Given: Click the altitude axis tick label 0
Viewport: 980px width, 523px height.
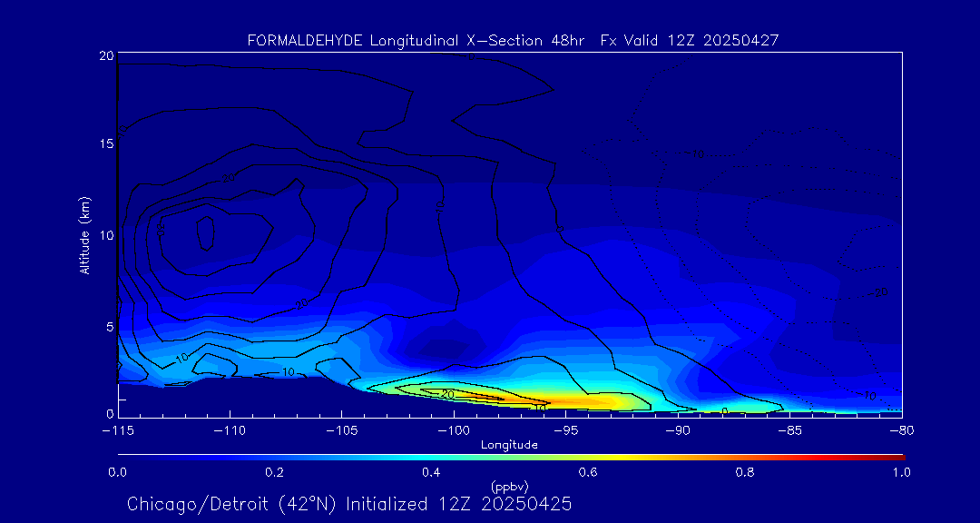Looking at the screenshot, I should (110, 413).
